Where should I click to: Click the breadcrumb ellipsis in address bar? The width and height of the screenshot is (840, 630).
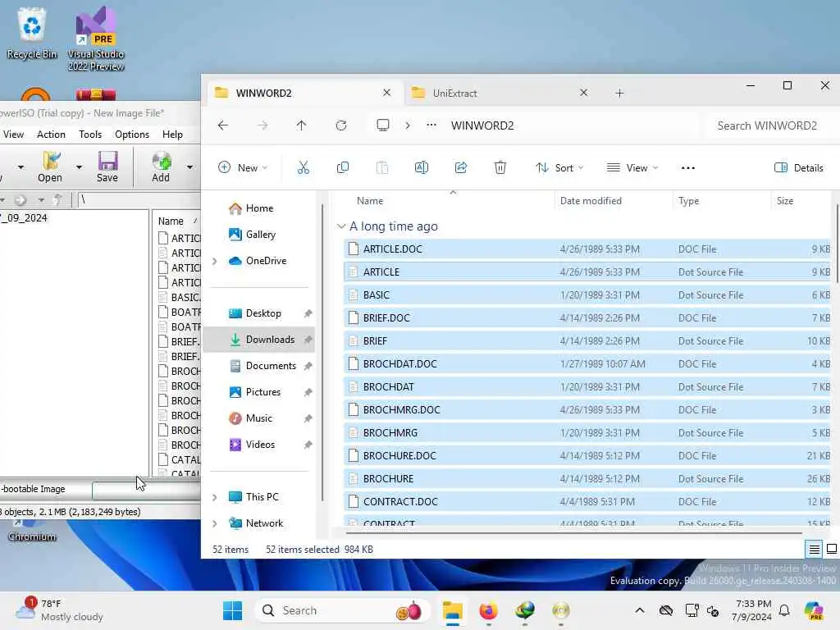point(431,126)
